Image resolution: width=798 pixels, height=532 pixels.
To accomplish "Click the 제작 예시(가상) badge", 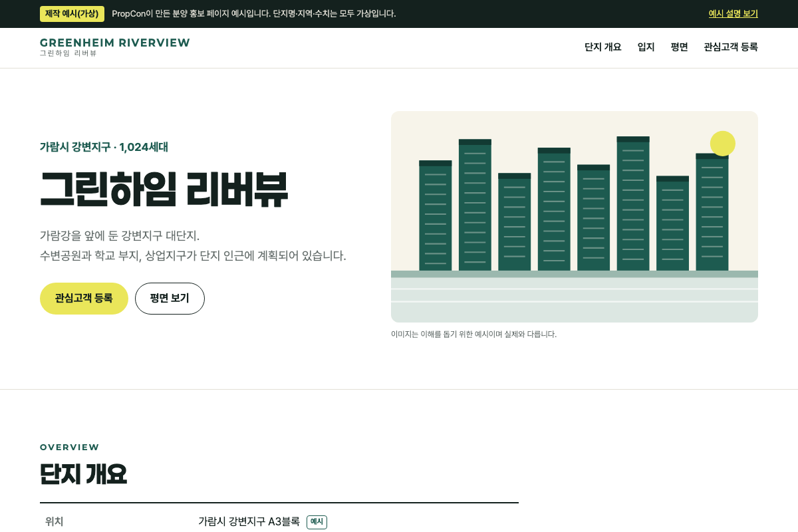I will [72, 13].
